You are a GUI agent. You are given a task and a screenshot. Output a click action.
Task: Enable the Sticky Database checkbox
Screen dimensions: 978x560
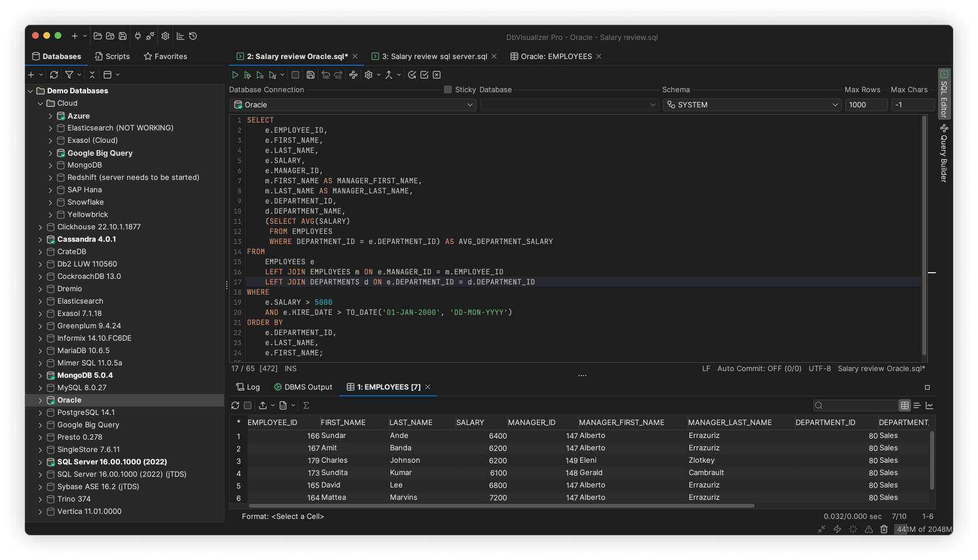[x=447, y=89]
